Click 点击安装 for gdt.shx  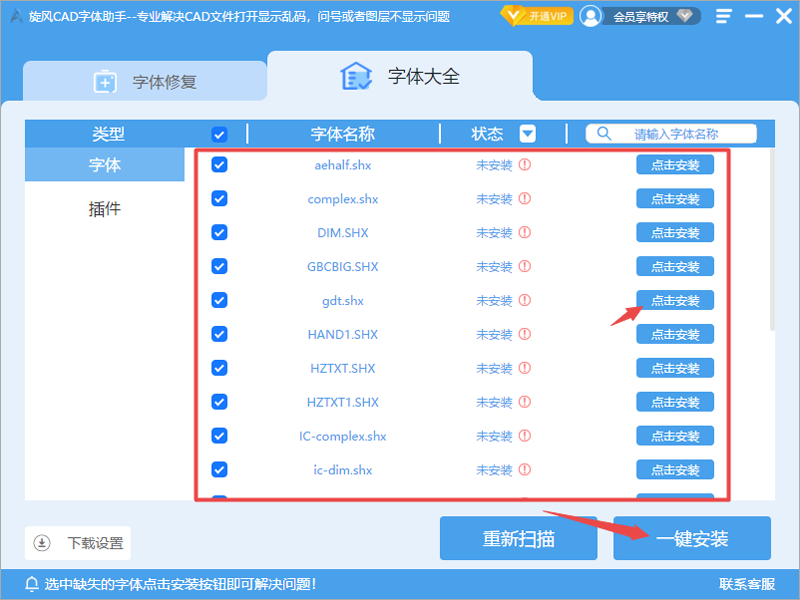pos(674,301)
